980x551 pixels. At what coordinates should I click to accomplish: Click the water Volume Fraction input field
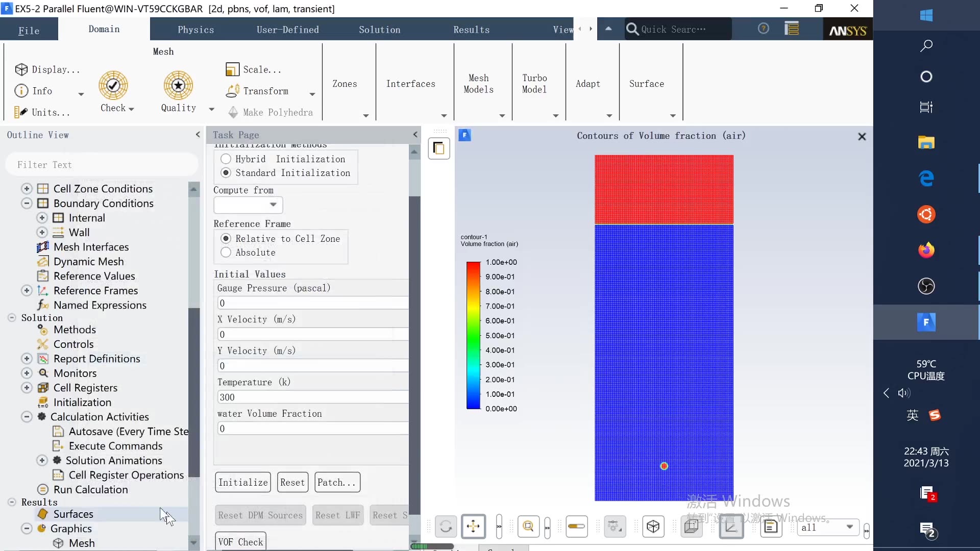coord(311,429)
